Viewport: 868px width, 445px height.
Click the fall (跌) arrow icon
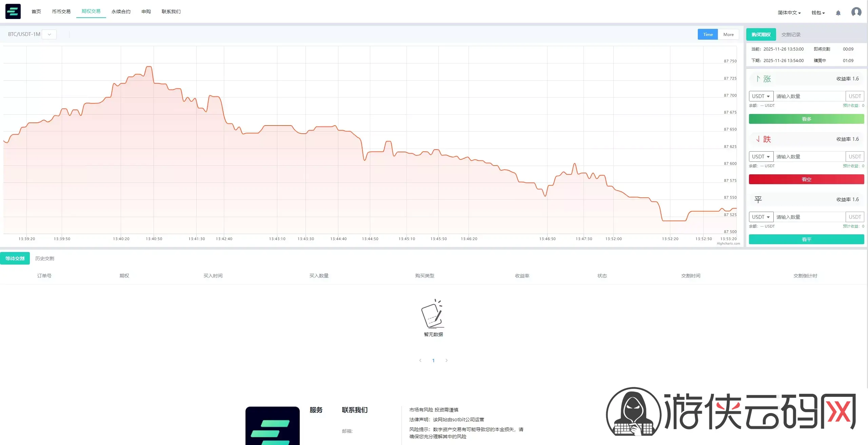(758, 139)
